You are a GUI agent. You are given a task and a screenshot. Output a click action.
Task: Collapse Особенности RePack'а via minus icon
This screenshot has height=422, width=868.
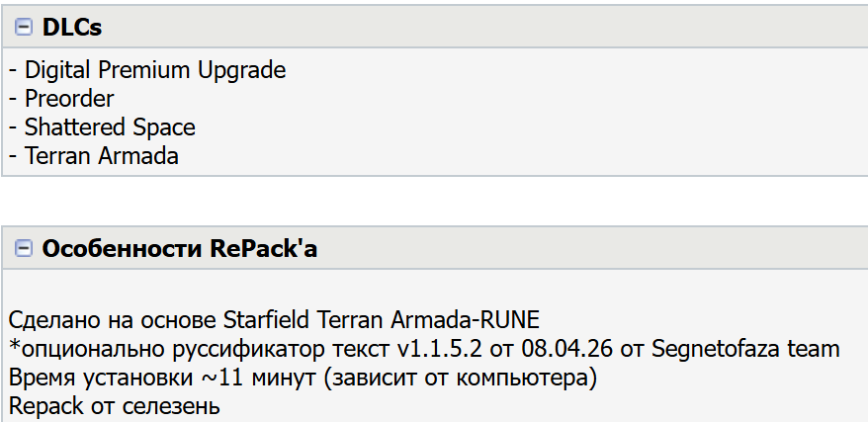tap(24, 249)
